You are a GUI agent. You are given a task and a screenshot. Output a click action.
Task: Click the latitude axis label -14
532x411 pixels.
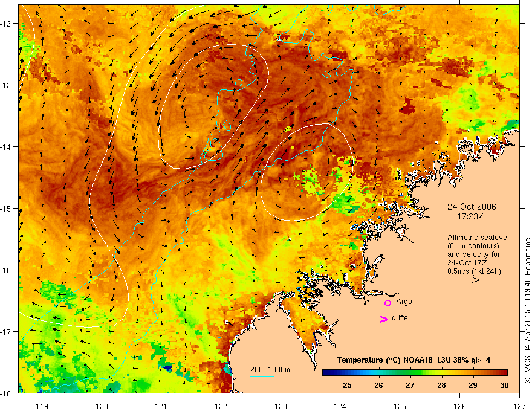pyautogui.click(x=6, y=147)
